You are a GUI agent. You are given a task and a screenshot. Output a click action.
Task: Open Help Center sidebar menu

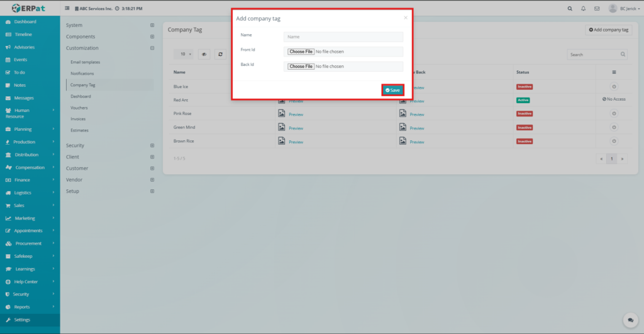(30, 281)
